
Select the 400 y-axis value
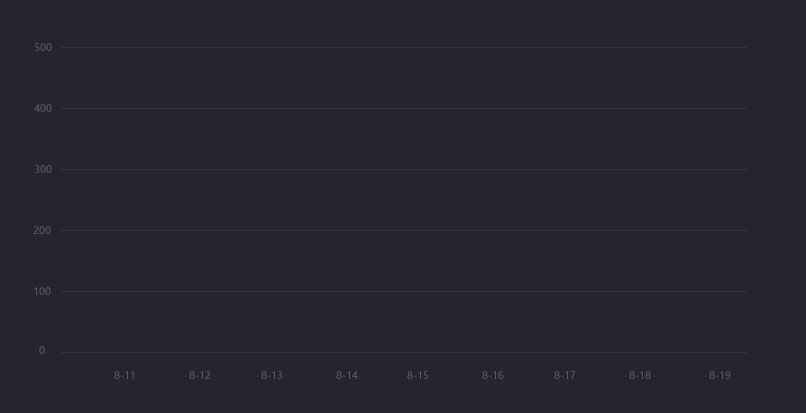tap(43, 109)
